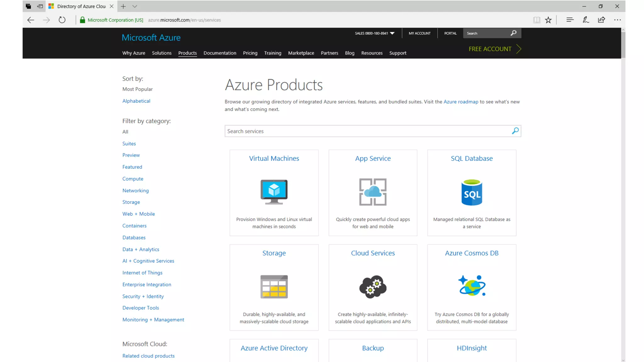Open the browser reading view icon
The width and height of the screenshot is (644, 362).
(x=536, y=20)
